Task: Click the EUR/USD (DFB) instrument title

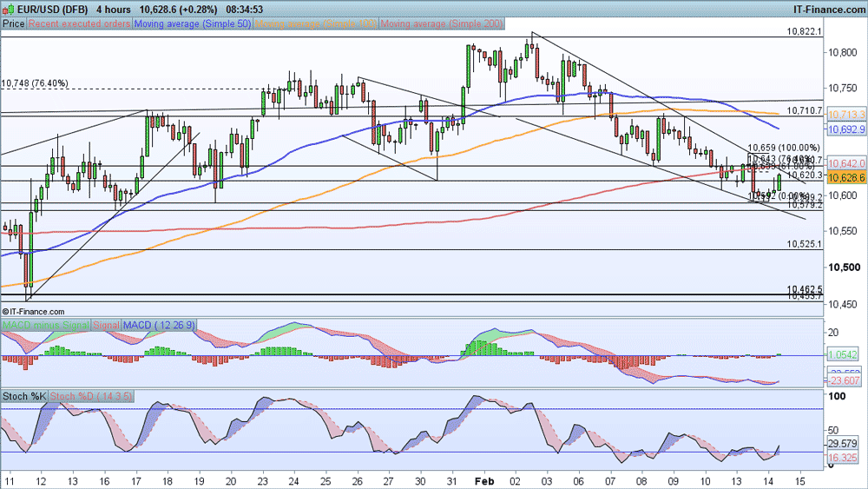Action: [x=52, y=10]
